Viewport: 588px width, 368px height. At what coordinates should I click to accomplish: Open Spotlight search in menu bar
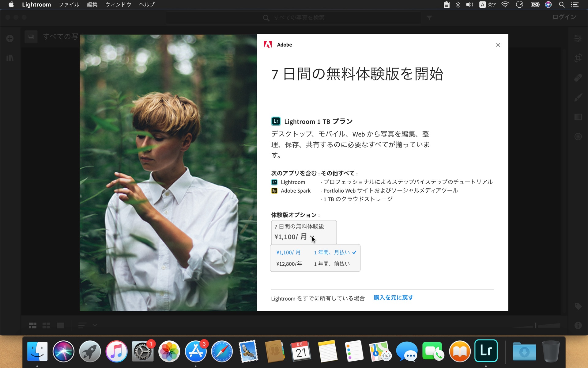[562, 5]
